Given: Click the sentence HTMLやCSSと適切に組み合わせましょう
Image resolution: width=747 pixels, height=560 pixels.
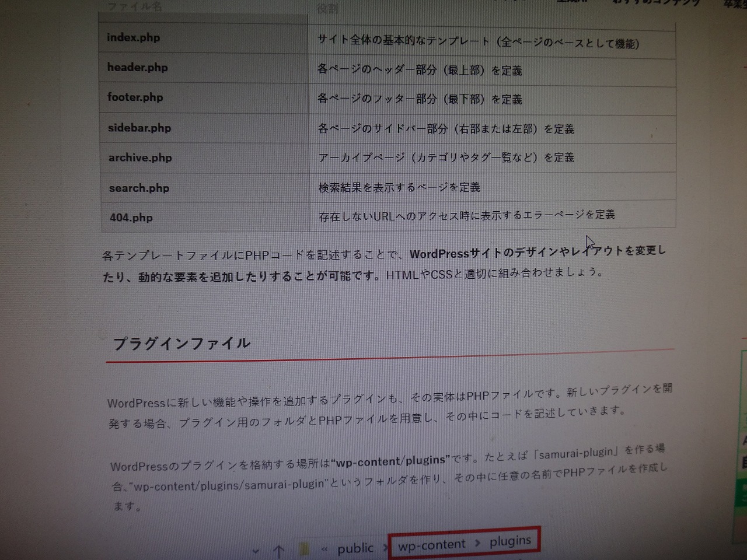Looking at the screenshot, I should [494, 273].
